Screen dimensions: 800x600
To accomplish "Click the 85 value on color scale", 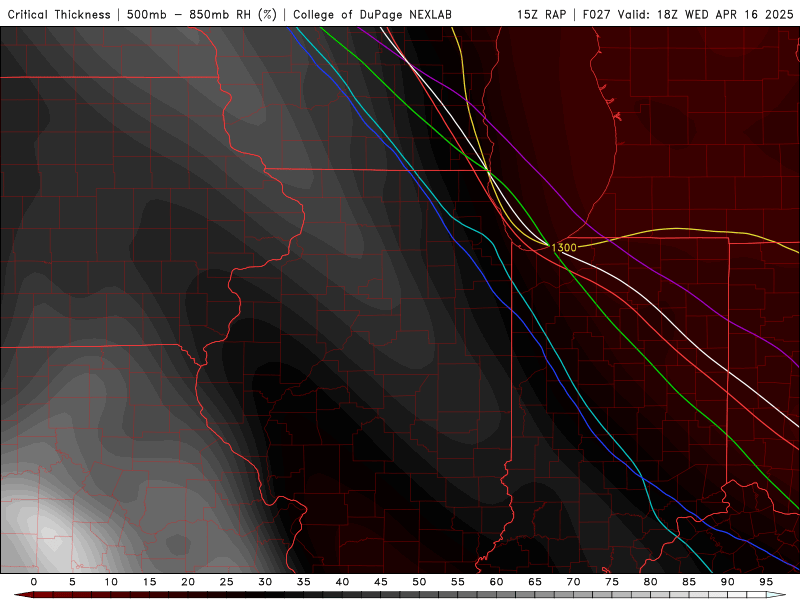I will point(689,582).
